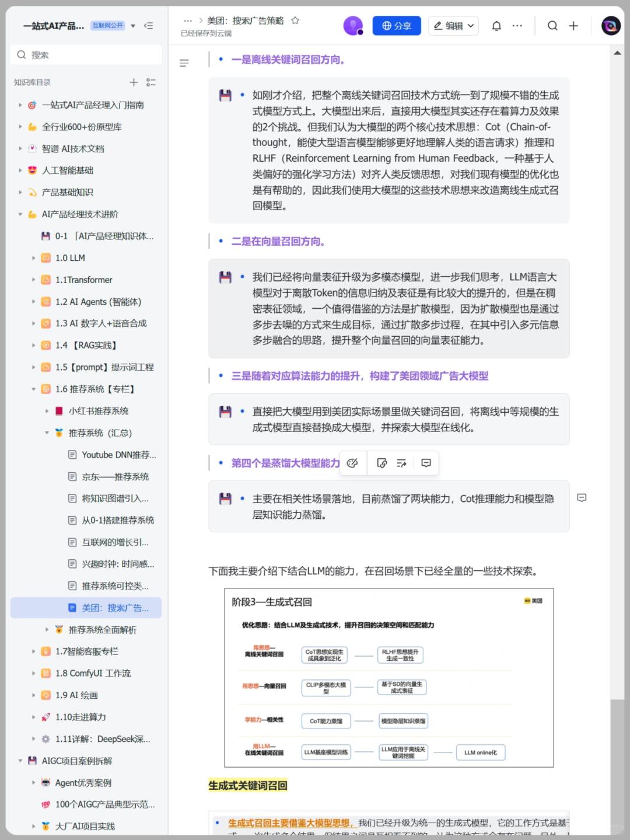Open the knowledge base name dropdown arrow
This screenshot has height=840, width=630.
click(x=133, y=26)
